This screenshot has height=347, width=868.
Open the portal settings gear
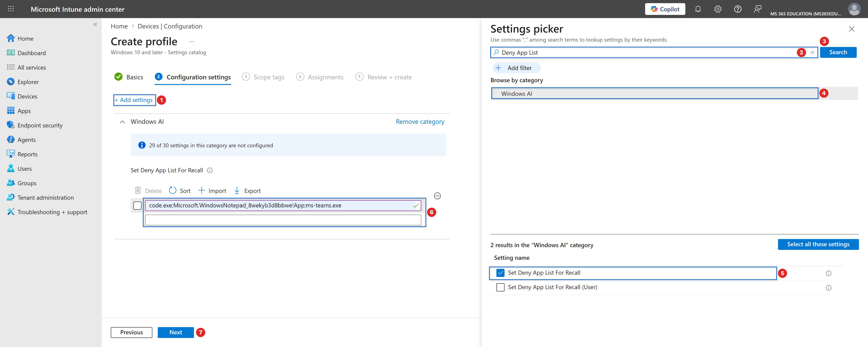tap(718, 9)
